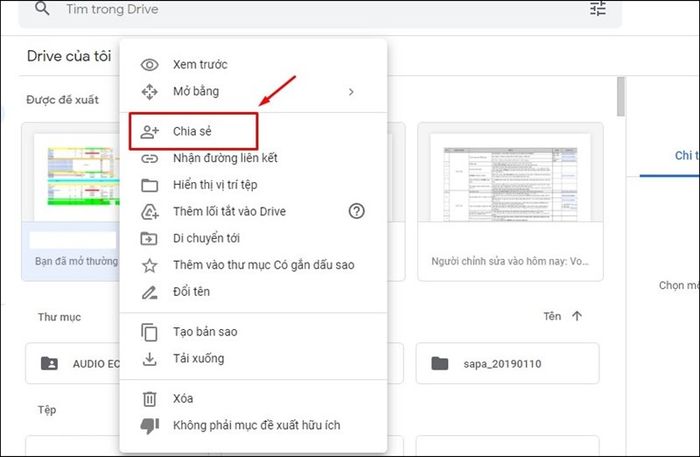The height and width of the screenshot is (457, 700).
Task: Sort by Tên column label
Action: pyautogui.click(x=552, y=316)
